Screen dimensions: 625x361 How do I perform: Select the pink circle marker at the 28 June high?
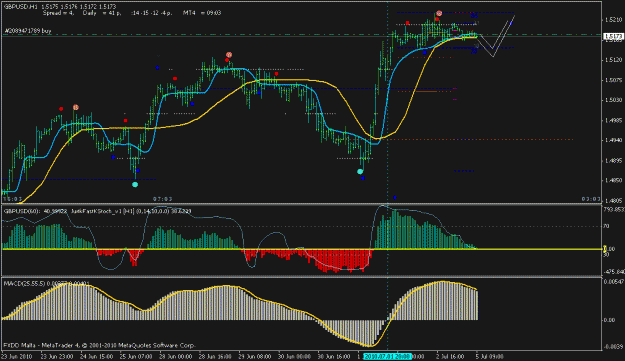229,55
